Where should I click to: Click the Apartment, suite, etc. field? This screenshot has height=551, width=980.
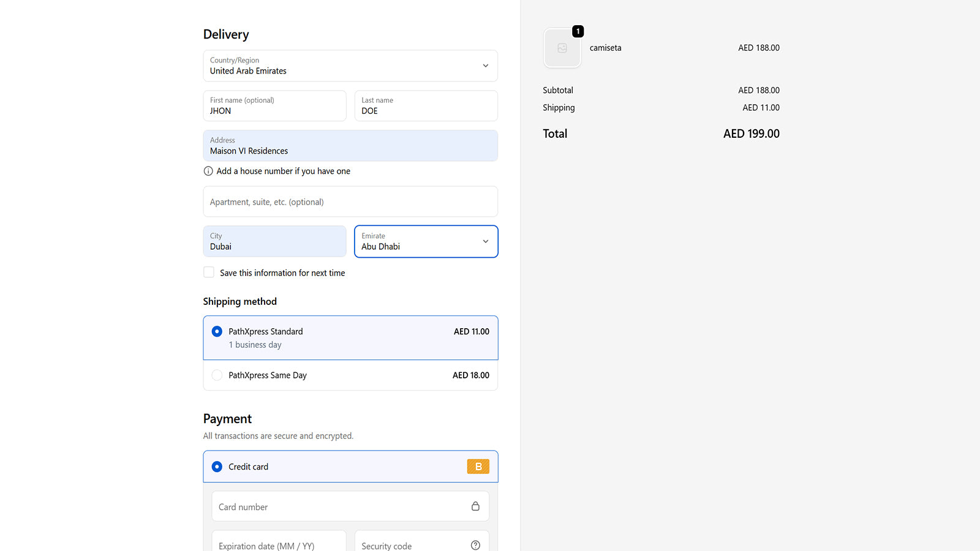point(350,201)
